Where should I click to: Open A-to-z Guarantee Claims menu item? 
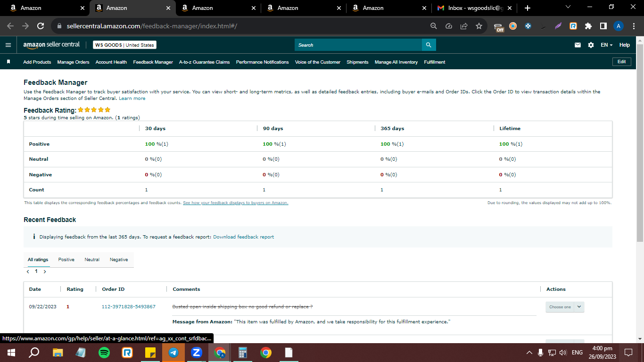coord(205,62)
